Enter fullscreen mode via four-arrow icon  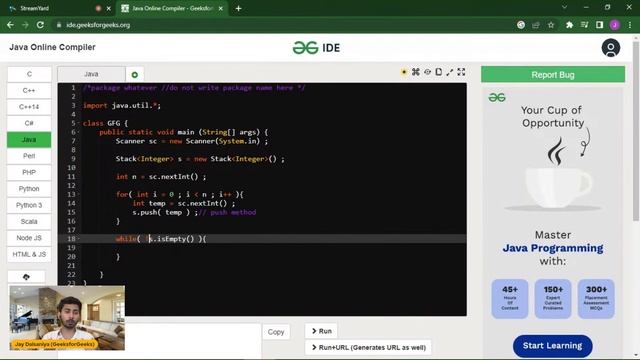tap(461, 72)
